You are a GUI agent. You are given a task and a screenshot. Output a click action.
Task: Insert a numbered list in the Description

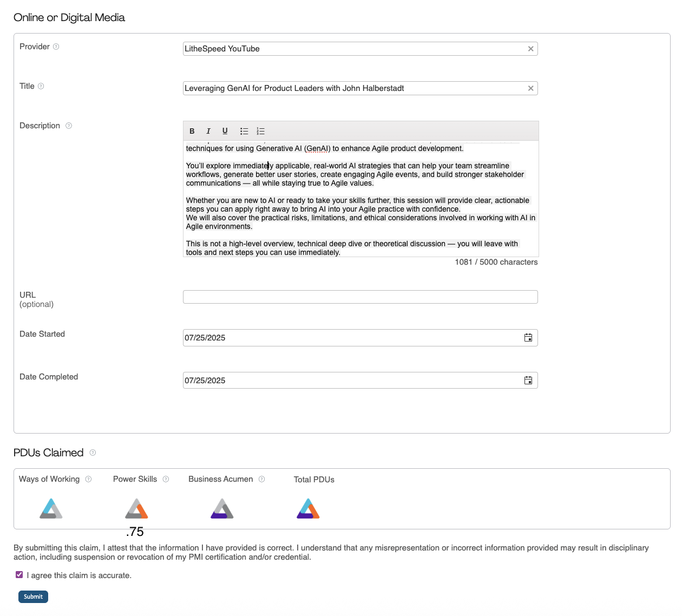pyautogui.click(x=260, y=131)
